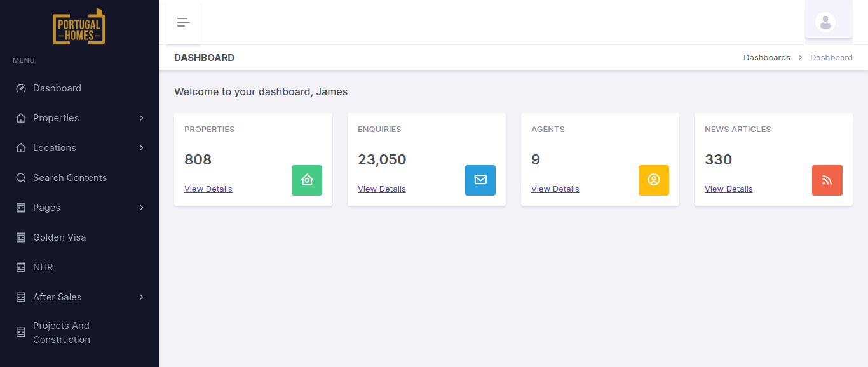The height and width of the screenshot is (367, 868).
Task: Open Projects And Construction menu item
Action: 61,333
